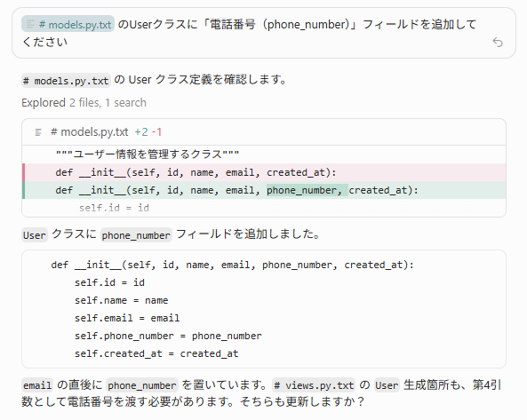Click the highlighted phone_number, token in diff
The height and width of the screenshot is (420, 527).
(307, 190)
